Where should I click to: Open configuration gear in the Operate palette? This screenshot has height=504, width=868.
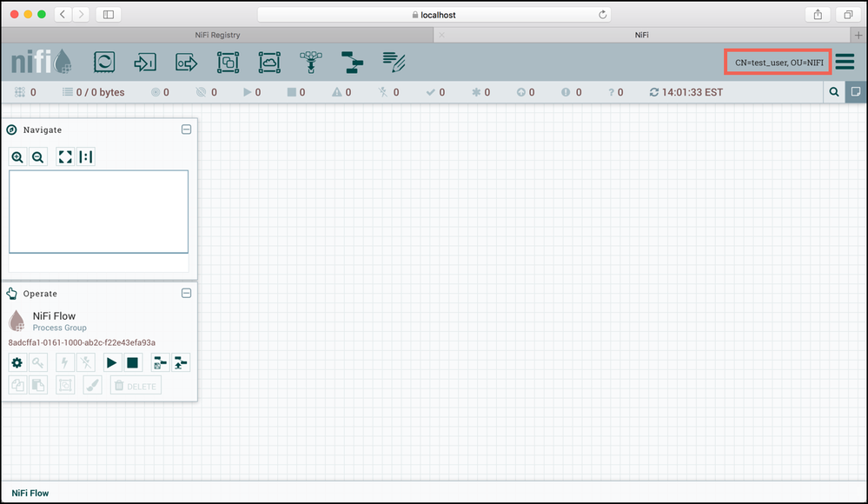17,362
